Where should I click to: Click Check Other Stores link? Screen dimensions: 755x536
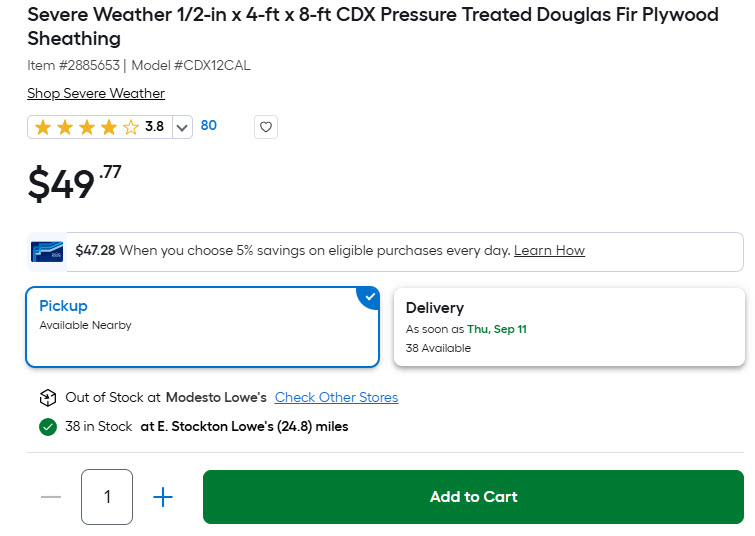pyautogui.click(x=337, y=397)
